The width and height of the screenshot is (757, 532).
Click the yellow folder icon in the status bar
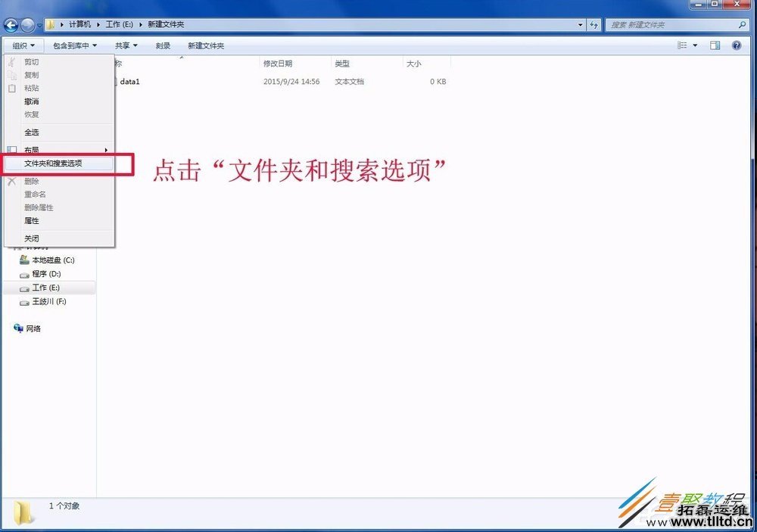pos(24,513)
